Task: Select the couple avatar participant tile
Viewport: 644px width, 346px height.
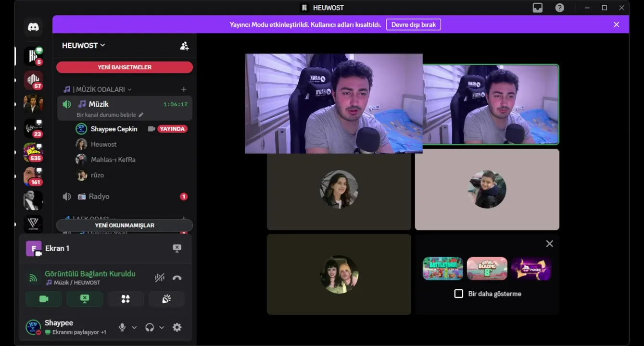Action: [x=339, y=274]
